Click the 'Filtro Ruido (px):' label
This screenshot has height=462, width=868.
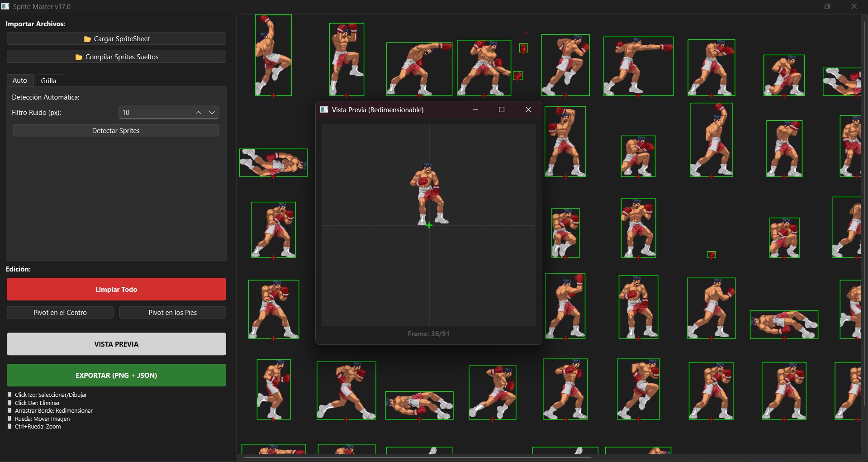[x=37, y=113]
